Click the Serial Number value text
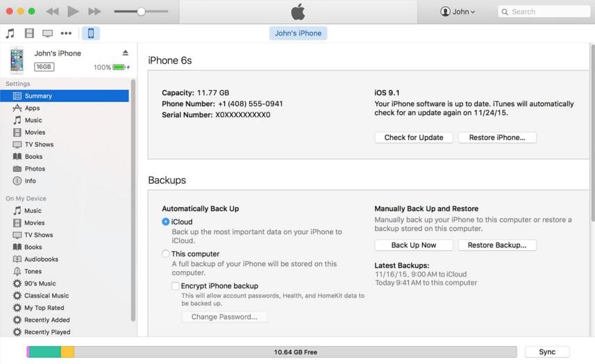The image size is (595, 364). tap(243, 115)
